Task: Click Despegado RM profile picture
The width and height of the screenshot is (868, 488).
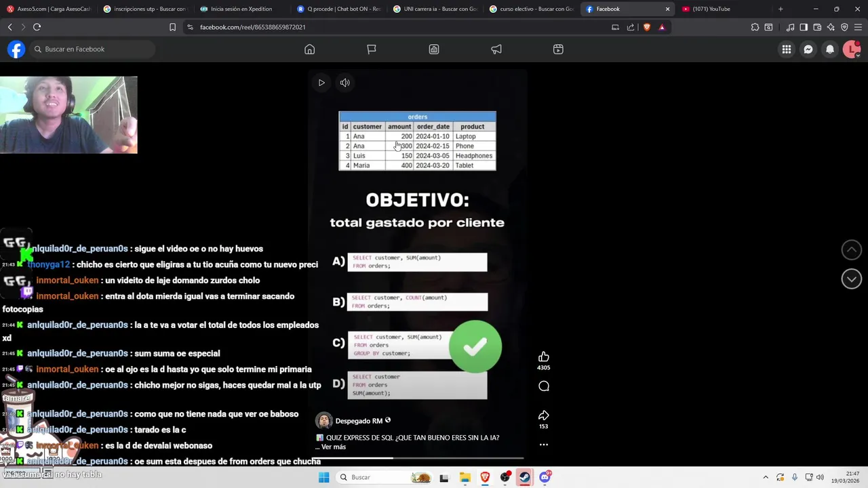Action: (x=323, y=420)
